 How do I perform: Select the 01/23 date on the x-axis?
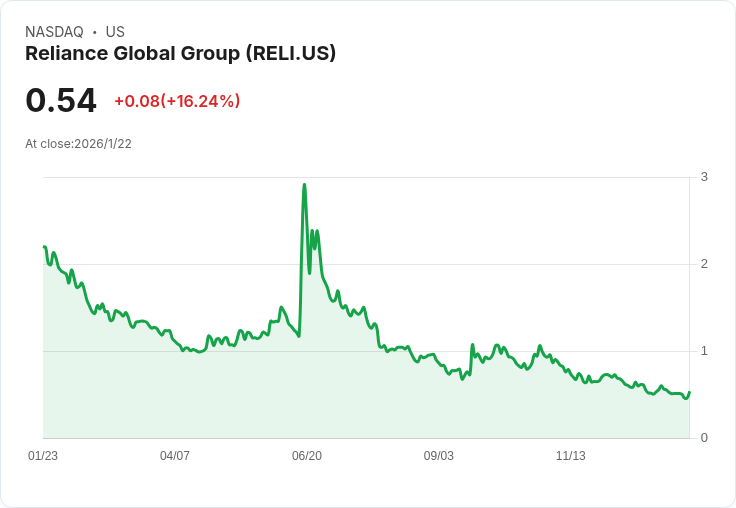43,456
